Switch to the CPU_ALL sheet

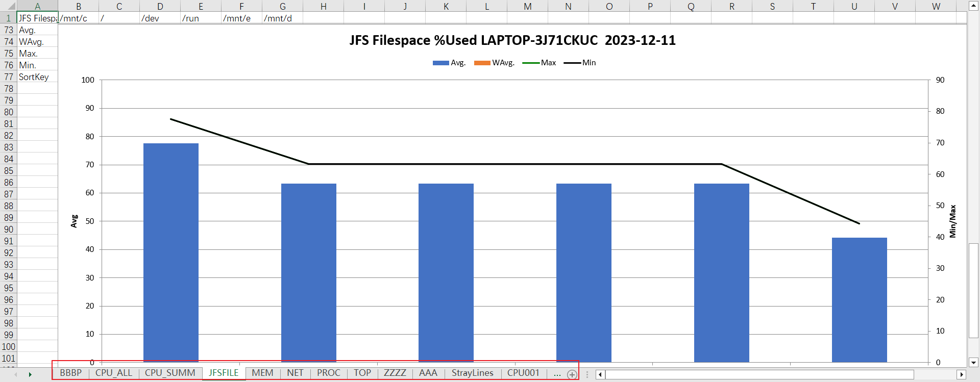tap(114, 373)
